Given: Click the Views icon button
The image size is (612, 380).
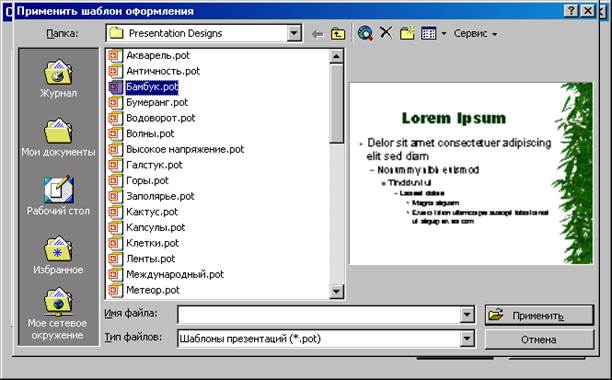Looking at the screenshot, I should click(x=429, y=34).
